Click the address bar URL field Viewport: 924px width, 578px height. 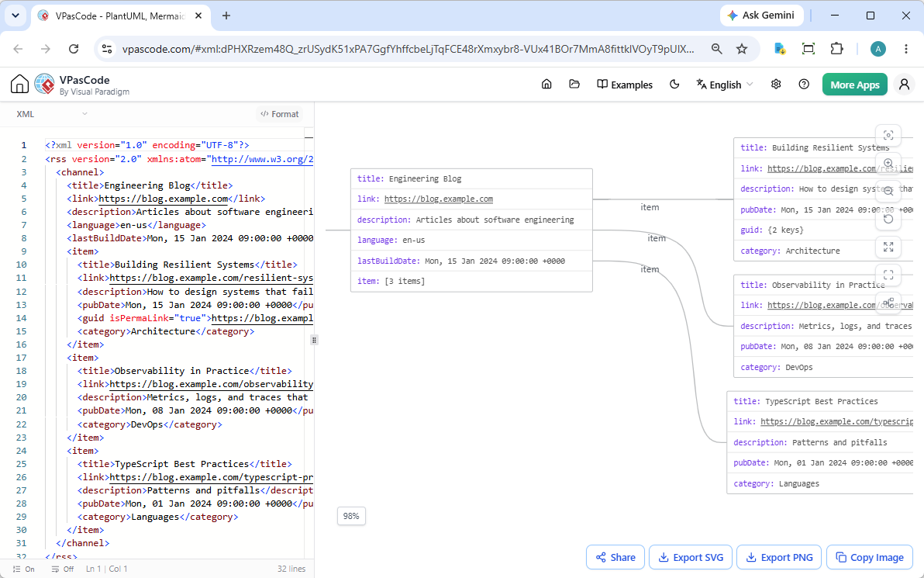[x=408, y=49]
